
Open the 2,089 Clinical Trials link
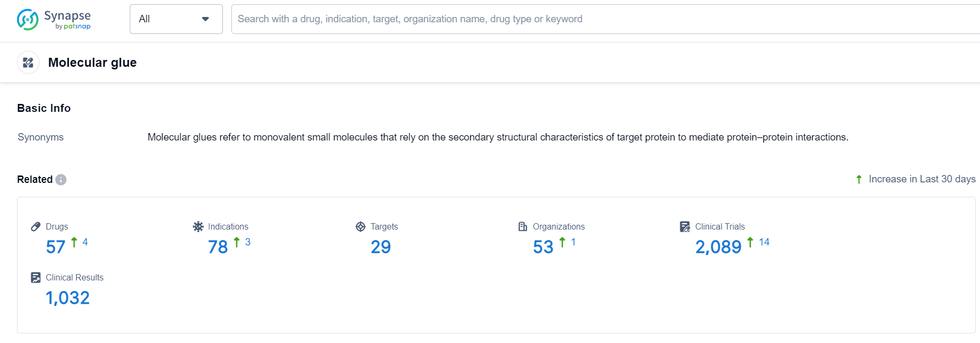click(718, 247)
